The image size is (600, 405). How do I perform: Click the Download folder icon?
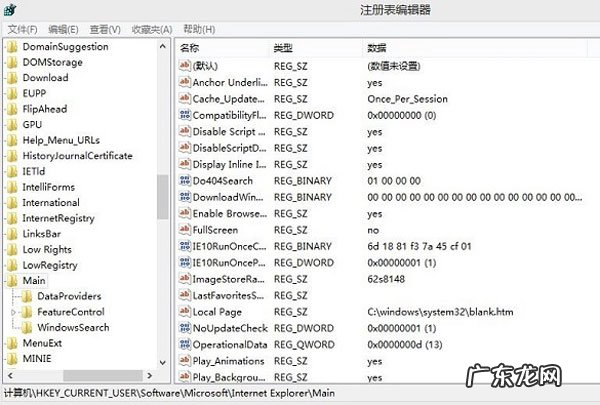(12, 78)
